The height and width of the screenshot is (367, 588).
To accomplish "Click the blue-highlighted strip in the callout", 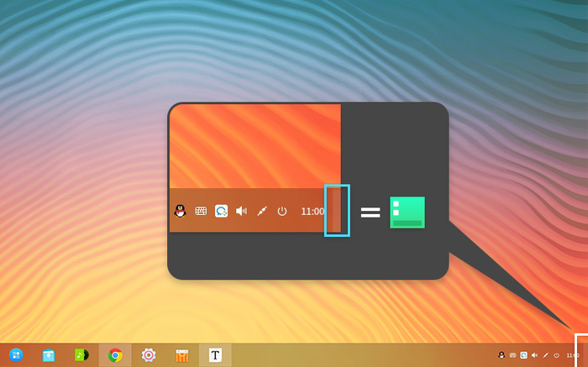I will [x=336, y=211].
